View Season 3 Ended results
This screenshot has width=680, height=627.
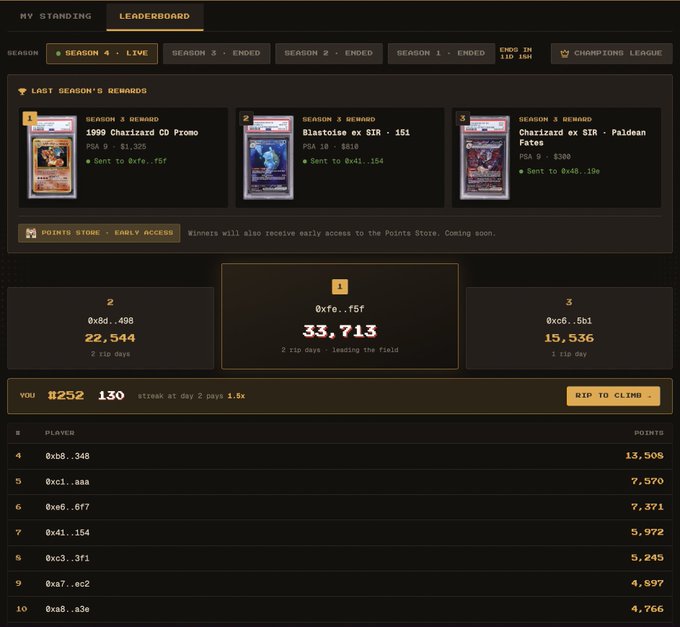point(216,53)
